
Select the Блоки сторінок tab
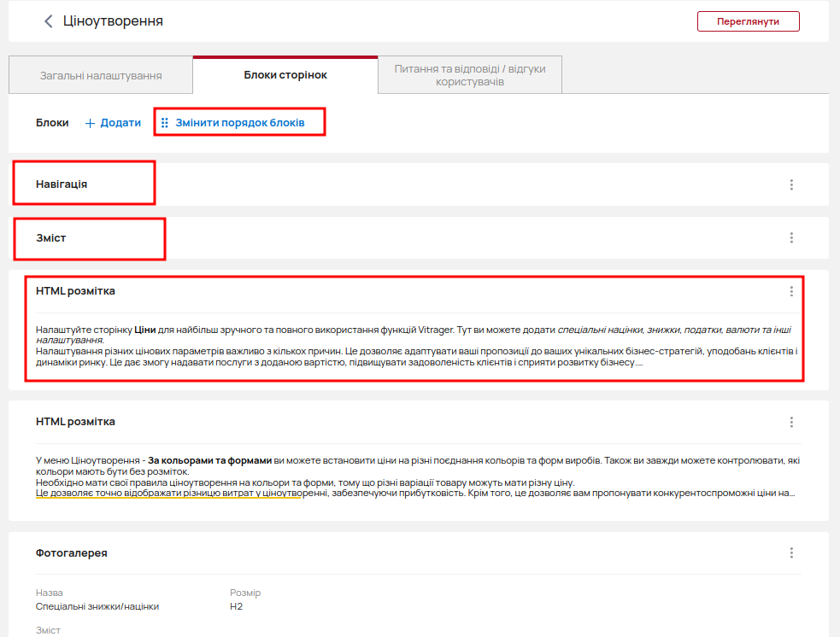285,75
